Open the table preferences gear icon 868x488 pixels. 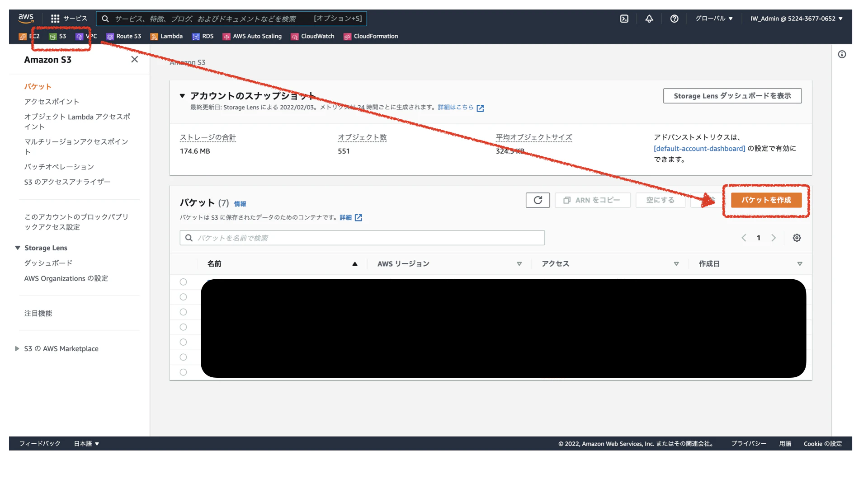797,238
